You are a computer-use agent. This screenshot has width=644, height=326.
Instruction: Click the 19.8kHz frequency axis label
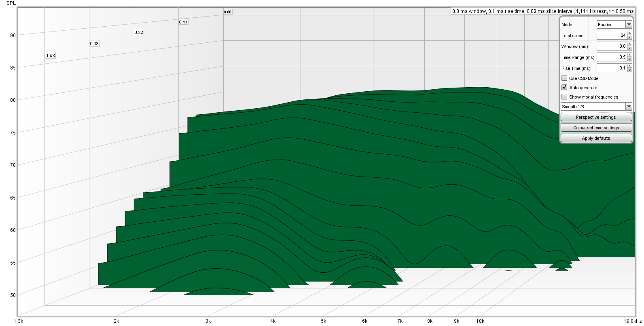click(633, 321)
